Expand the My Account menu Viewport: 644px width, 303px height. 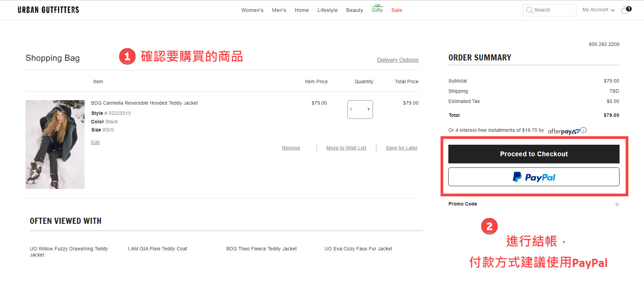[598, 10]
